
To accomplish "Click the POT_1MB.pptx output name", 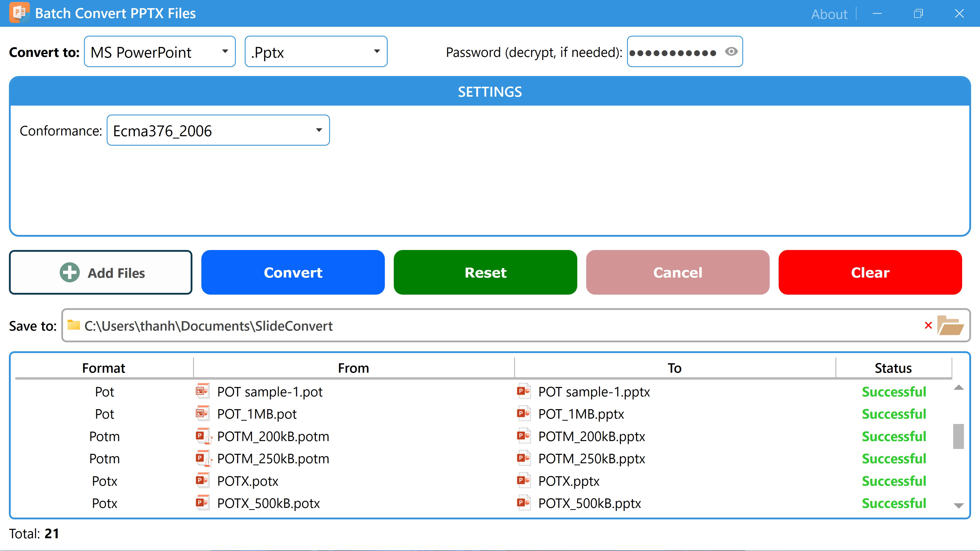I will (581, 414).
